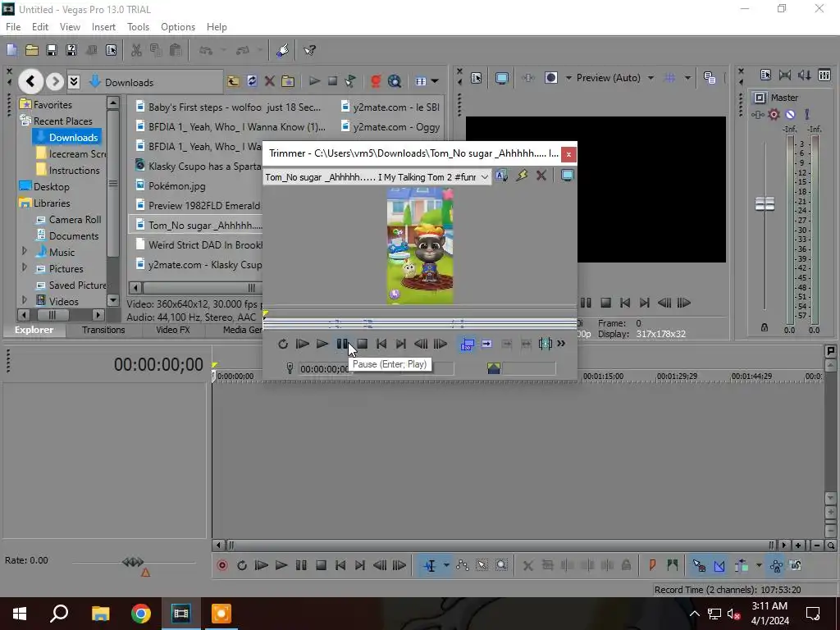Click the Play button in the Trimmer
The width and height of the screenshot is (840, 630).
point(322,344)
